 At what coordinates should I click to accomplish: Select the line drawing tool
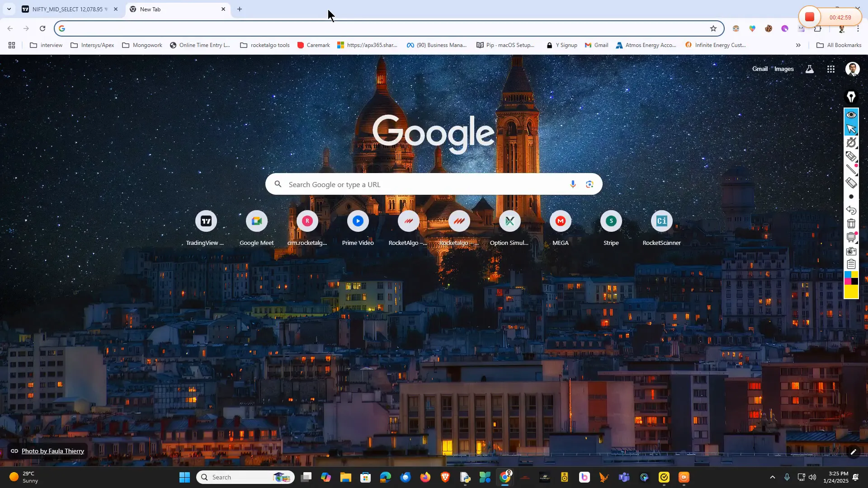click(851, 169)
